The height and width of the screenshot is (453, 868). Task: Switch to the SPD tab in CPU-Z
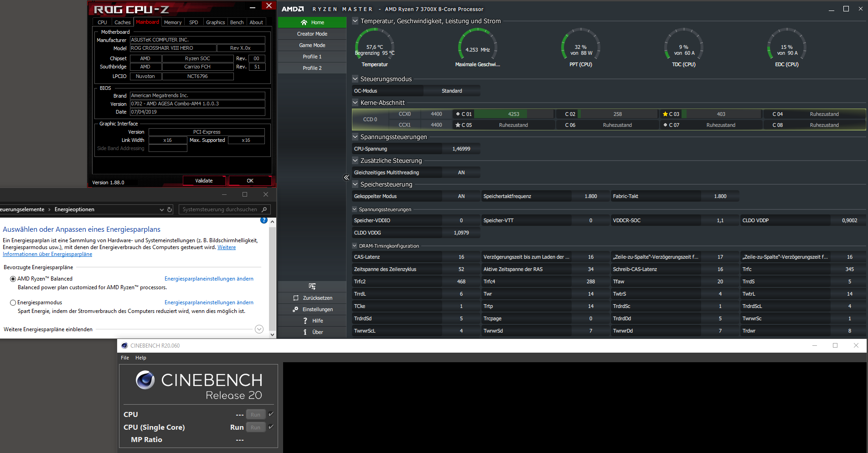click(x=194, y=22)
